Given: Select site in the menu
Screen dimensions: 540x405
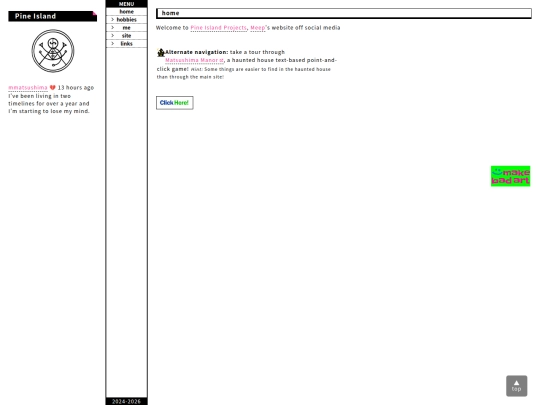Looking at the screenshot, I should coord(126,35).
